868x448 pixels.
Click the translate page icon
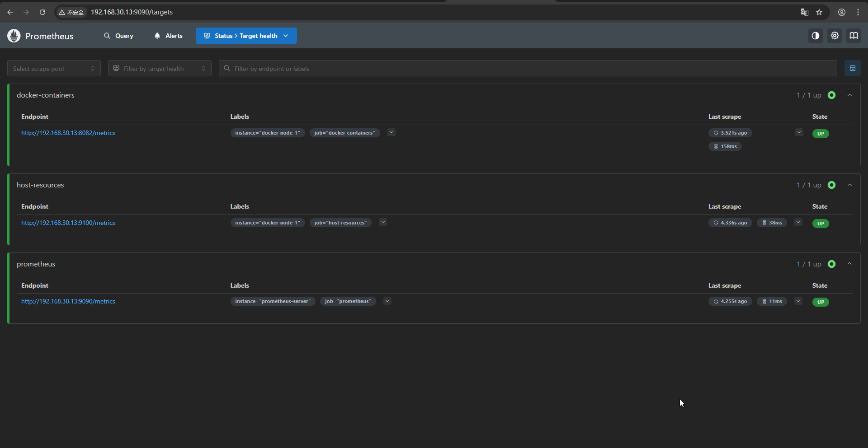point(805,12)
